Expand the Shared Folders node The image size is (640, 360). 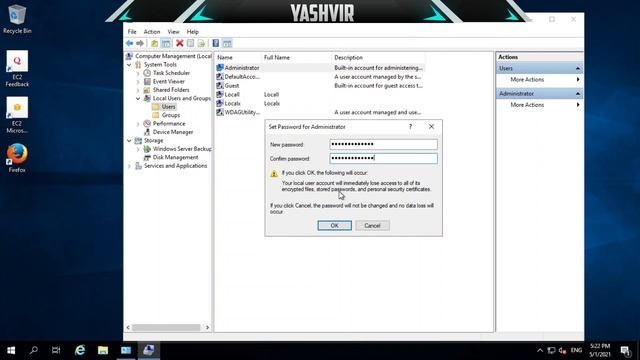pyautogui.click(x=138, y=90)
